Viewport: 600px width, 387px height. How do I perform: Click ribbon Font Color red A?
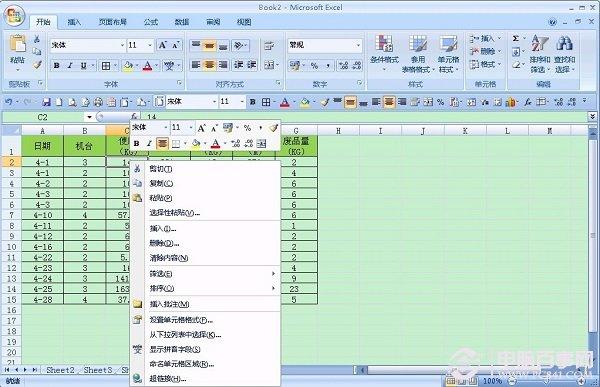(147, 66)
